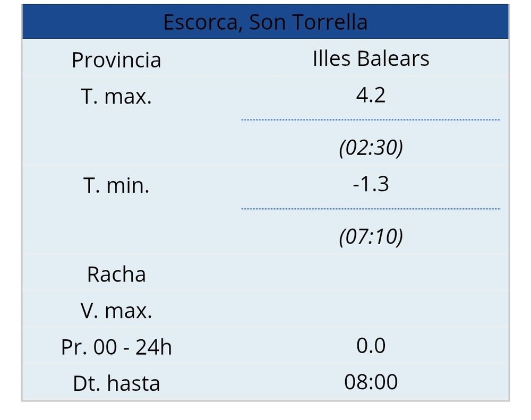
Task: Select the V. max. row label
Action: 116,311
